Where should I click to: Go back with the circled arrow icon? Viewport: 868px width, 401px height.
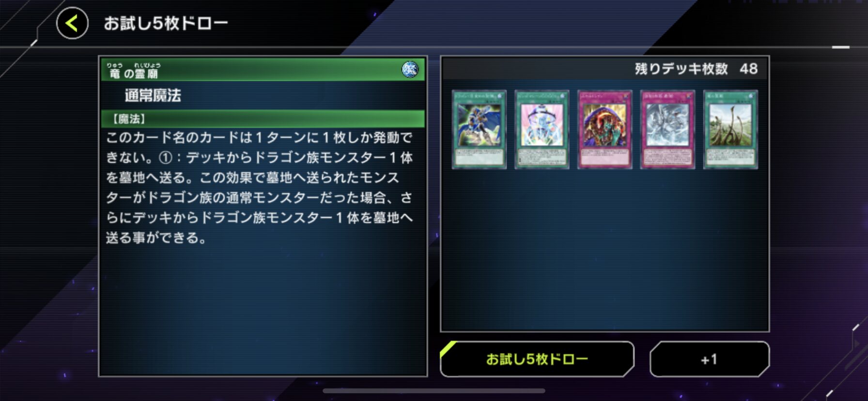(x=72, y=23)
